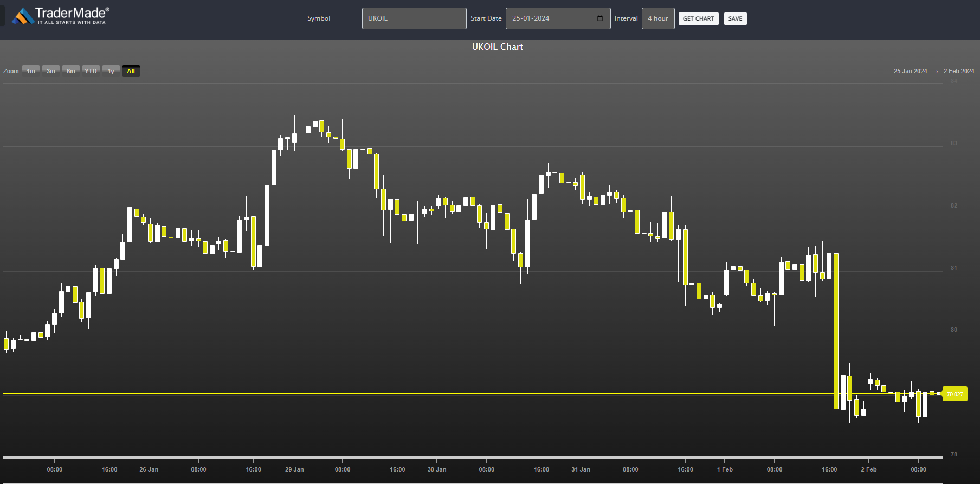
Task: Click the TraderMade logo
Action: pyautogui.click(x=61, y=16)
